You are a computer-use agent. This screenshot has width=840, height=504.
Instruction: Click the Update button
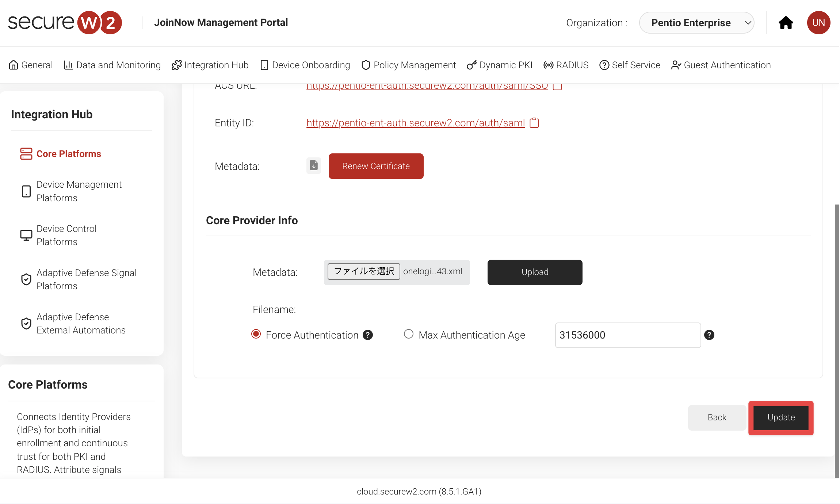[781, 418]
